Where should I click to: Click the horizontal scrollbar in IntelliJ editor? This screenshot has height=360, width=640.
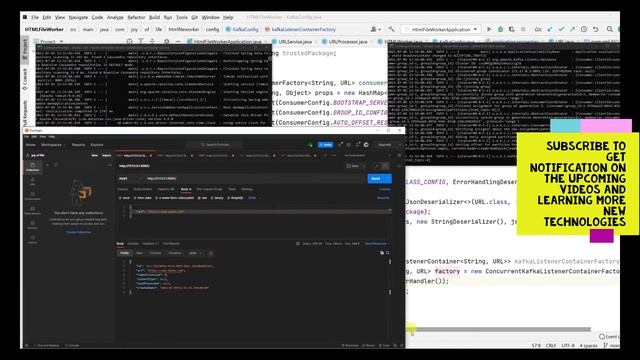point(498,329)
